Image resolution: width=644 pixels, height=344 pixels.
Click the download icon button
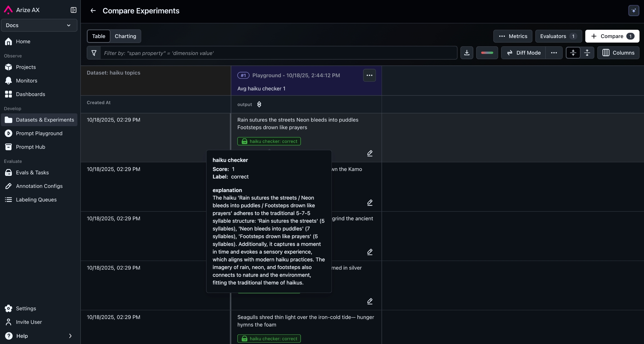point(467,53)
